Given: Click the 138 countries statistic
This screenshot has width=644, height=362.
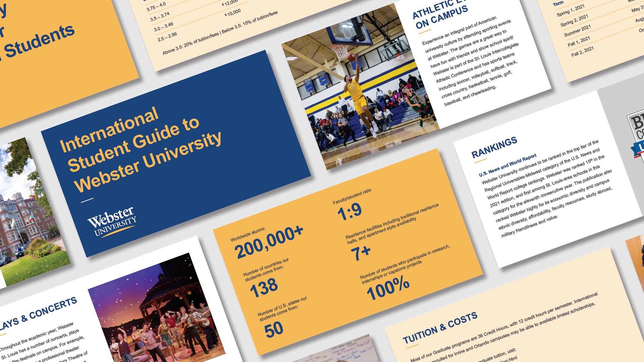Looking at the screenshot, I should click(264, 288).
